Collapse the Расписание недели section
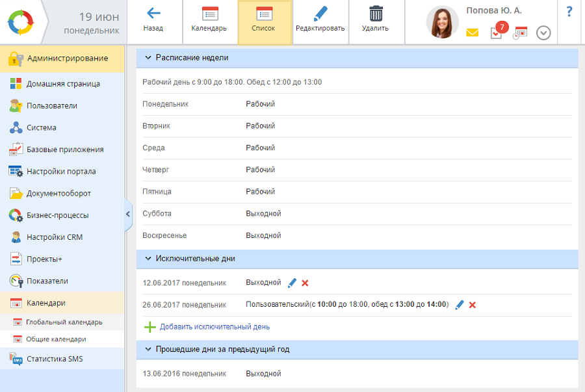The image size is (585, 392). (x=148, y=58)
